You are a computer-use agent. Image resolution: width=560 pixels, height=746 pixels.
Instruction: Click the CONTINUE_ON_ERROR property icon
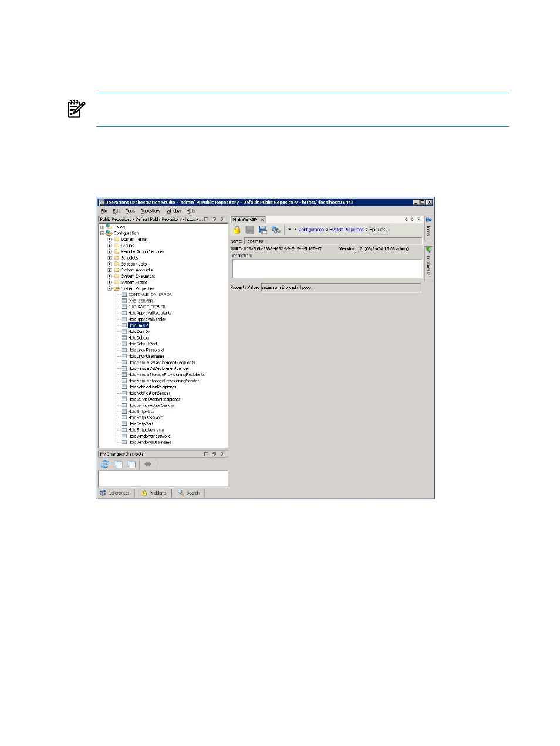(124, 295)
